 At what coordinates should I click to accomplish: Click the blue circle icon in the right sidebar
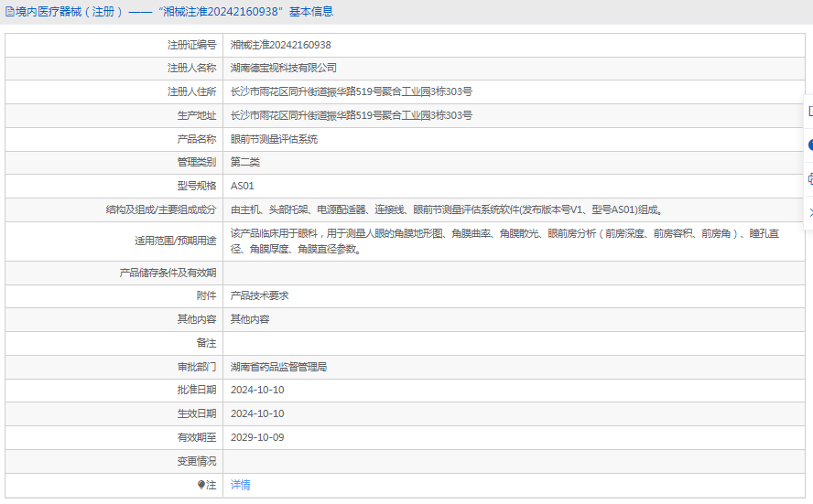click(x=809, y=145)
